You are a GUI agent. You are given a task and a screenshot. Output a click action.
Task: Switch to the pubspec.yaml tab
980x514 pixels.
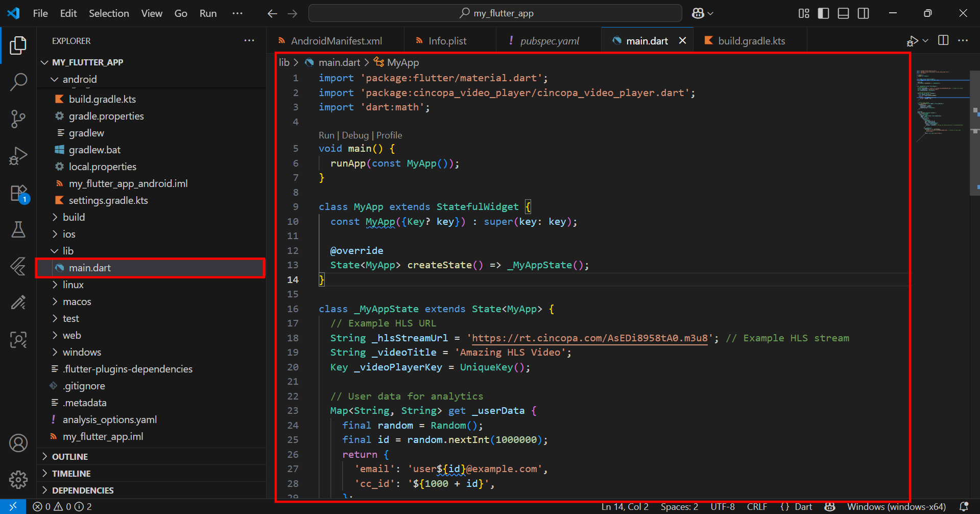(x=549, y=41)
